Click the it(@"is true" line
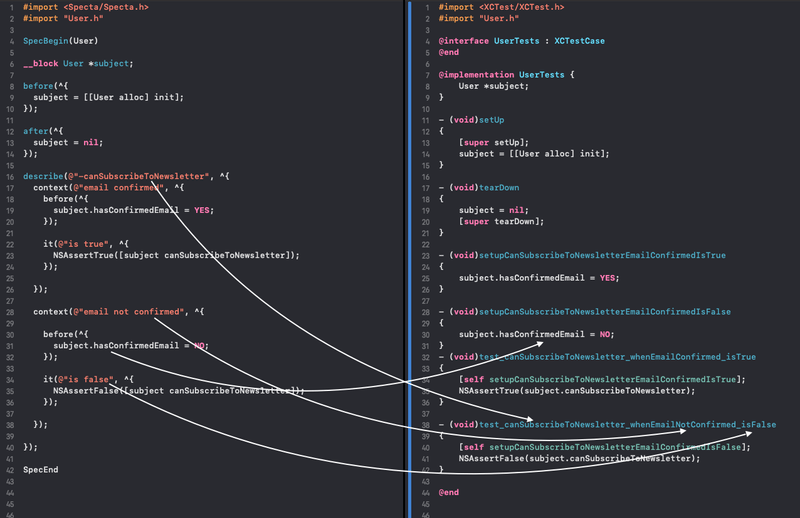Viewport: 800px width, 518px height. 86,244
